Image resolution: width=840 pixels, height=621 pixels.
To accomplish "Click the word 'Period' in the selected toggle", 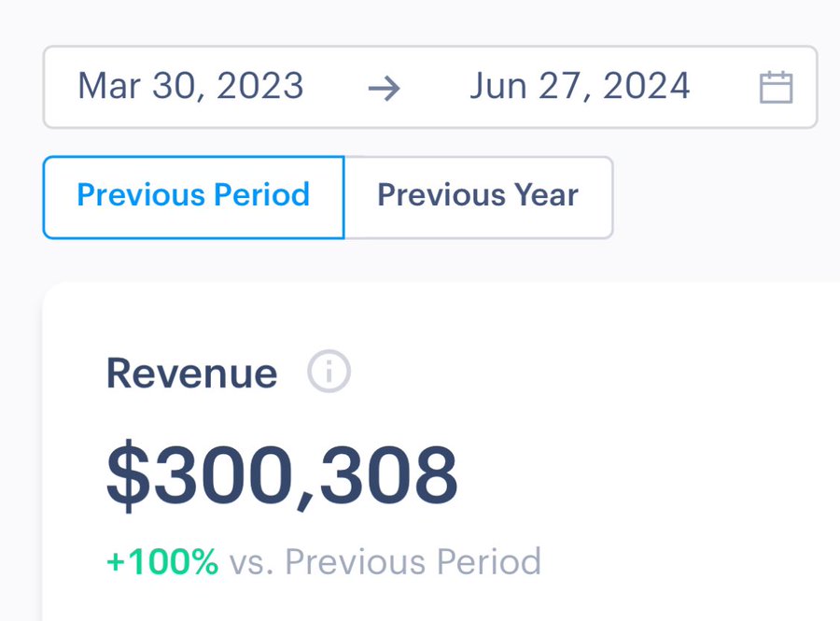I will pos(262,196).
